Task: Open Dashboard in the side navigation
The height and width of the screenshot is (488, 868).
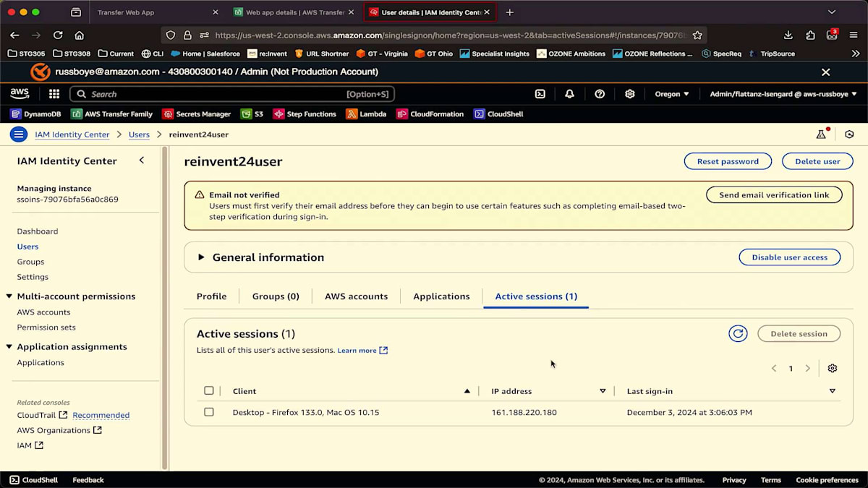Action: [38, 231]
